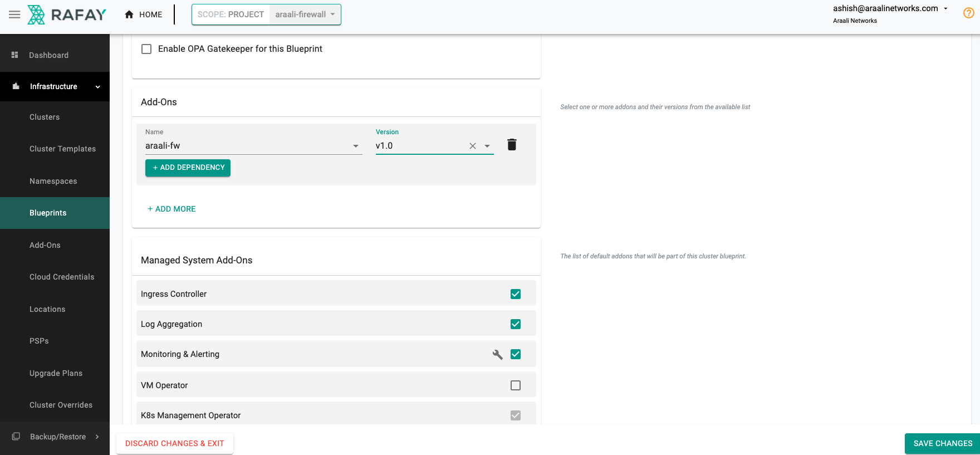Click Discard Changes & Exit

pos(175,443)
